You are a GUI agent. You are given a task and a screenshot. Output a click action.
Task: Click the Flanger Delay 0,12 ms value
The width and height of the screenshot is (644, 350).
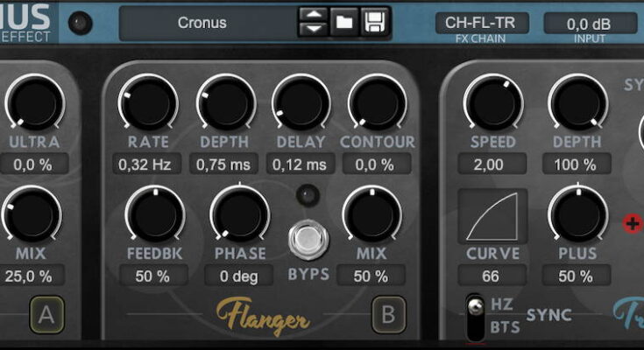300,164
